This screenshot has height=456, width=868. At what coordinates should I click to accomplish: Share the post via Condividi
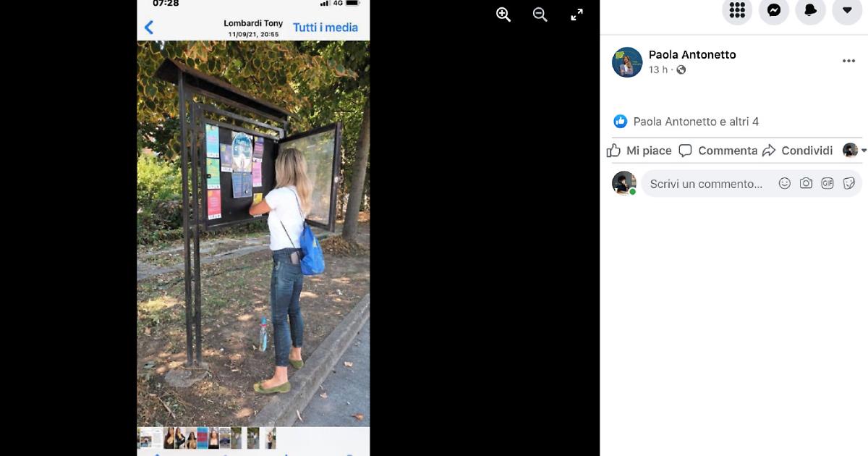[x=797, y=151]
